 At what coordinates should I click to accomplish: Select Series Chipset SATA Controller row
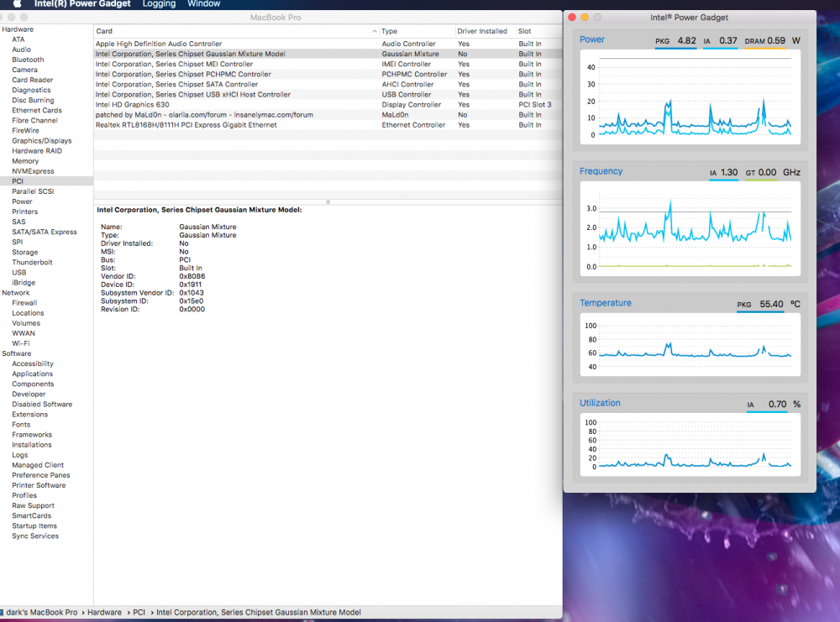pos(328,85)
